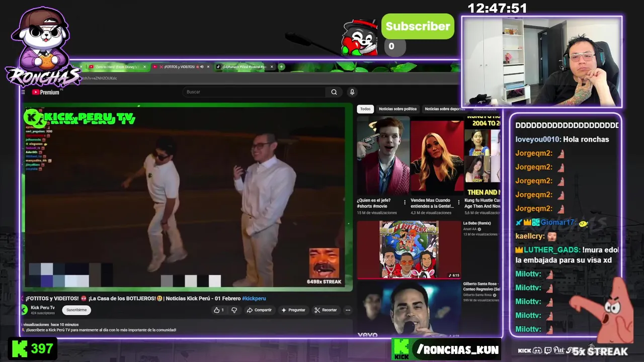Screen dimensions: 644x362
Task: Open options for '¿Quien es el jefe?' short
Action: click(405, 203)
